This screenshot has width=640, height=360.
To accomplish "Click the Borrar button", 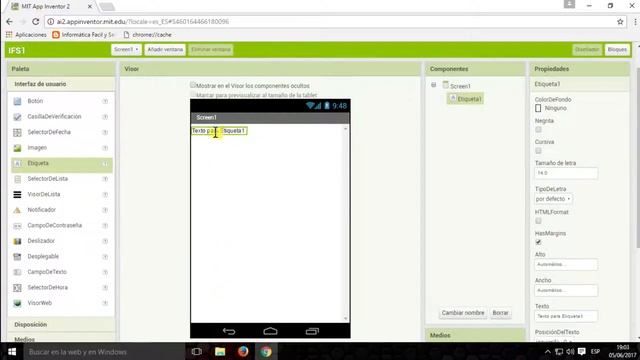I will tap(500, 313).
